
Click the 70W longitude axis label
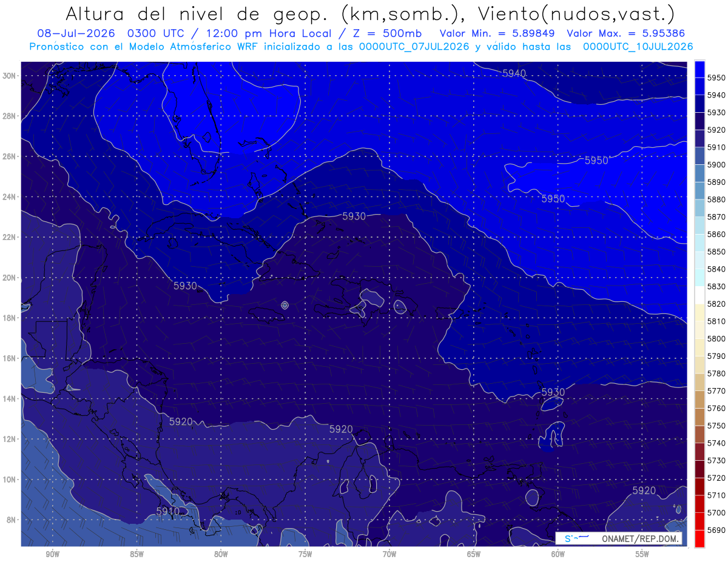389,554
